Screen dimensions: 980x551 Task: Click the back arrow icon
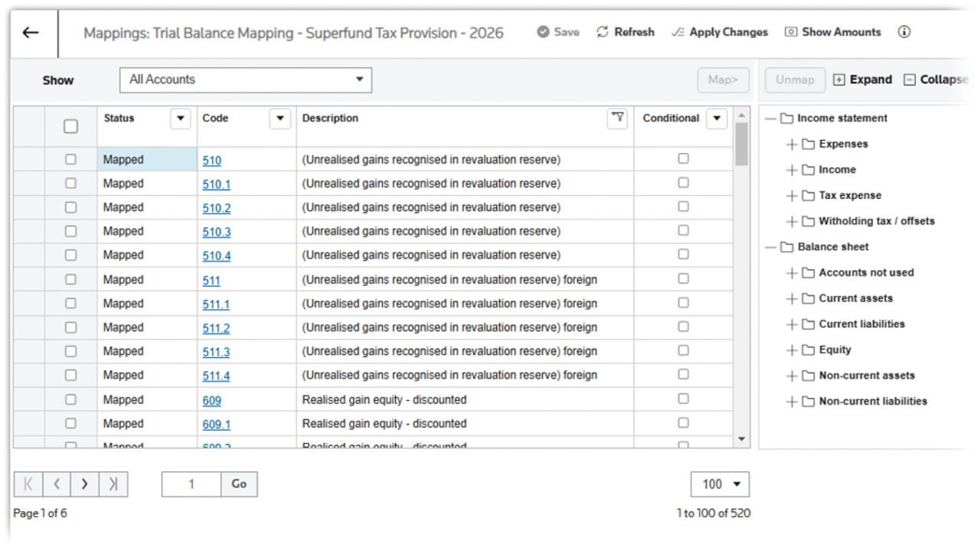click(31, 32)
